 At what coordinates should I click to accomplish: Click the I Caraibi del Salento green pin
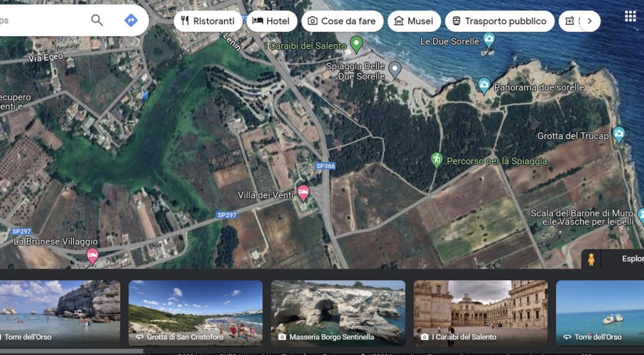point(356,44)
